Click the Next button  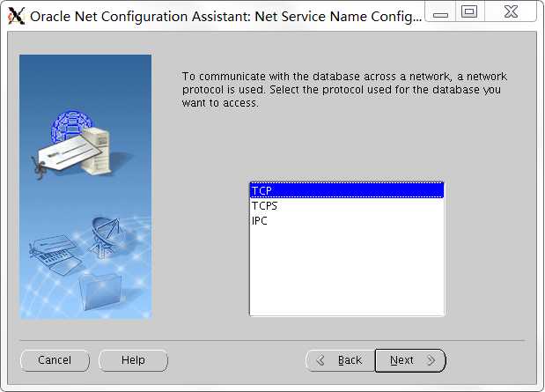(410, 360)
